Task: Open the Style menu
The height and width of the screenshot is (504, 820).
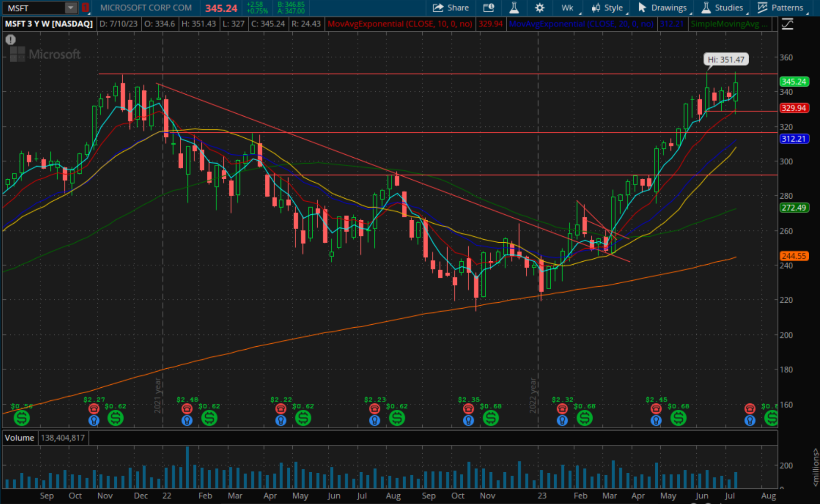Action: [608, 8]
